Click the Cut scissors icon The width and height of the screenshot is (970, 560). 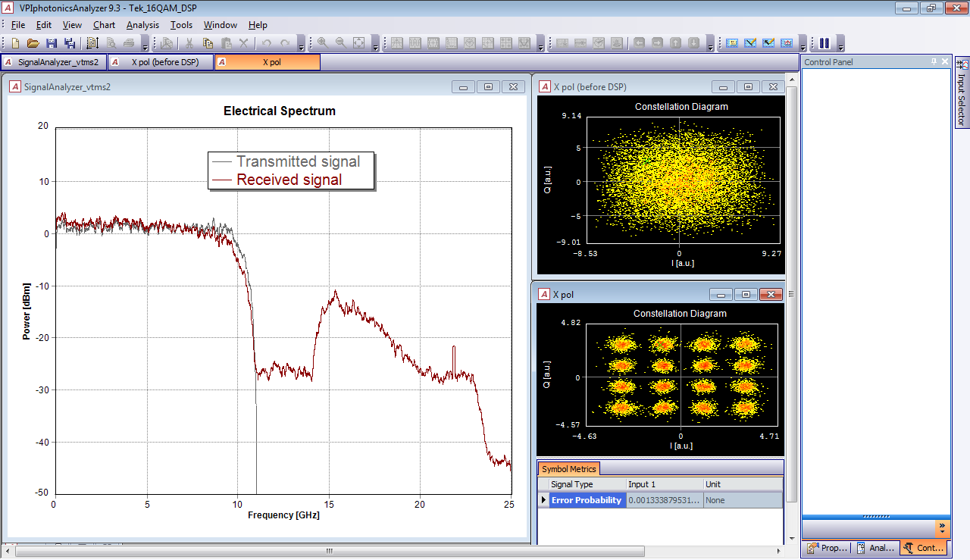coord(189,43)
